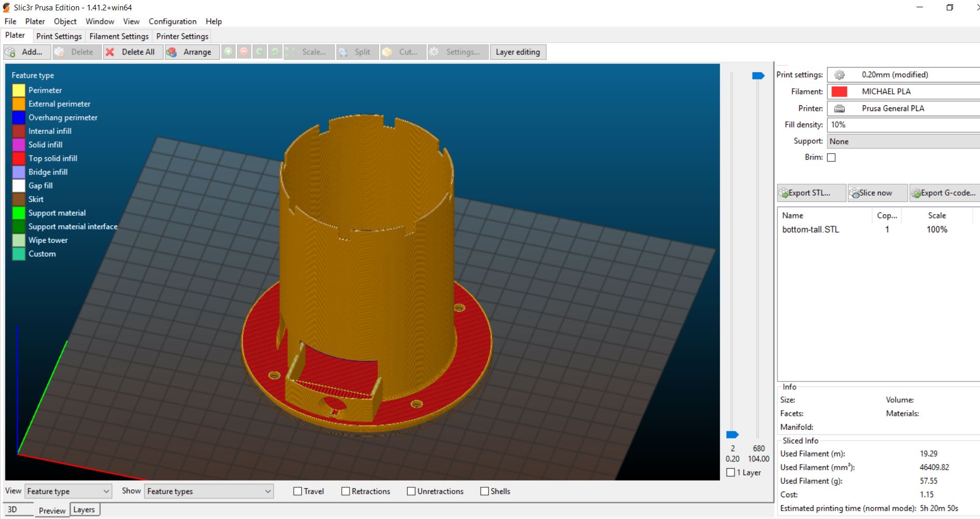Viewport: 980px width, 519px height.
Task: Open object Settings... from the toolbar
Action: pyautogui.click(x=458, y=52)
